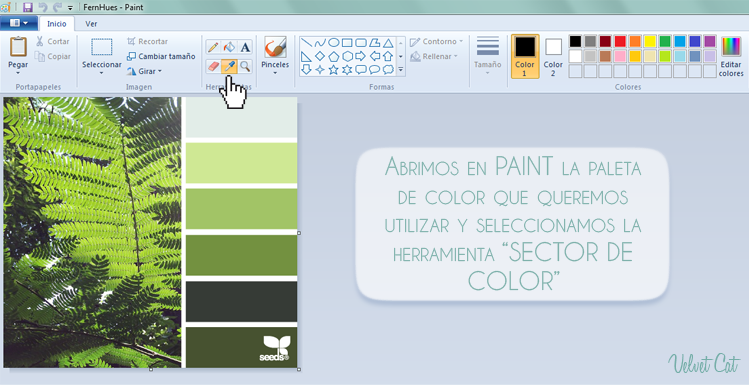Click the Undo arrow in title bar
The width and height of the screenshot is (749, 385).
(43, 7)
